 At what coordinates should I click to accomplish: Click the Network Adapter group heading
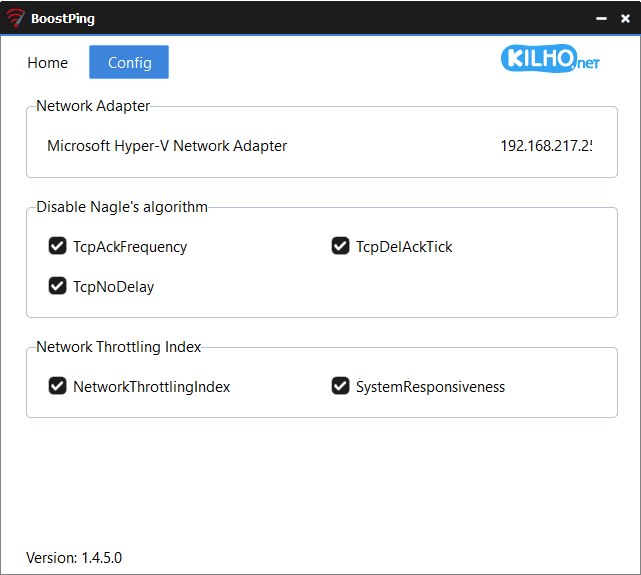93,106
